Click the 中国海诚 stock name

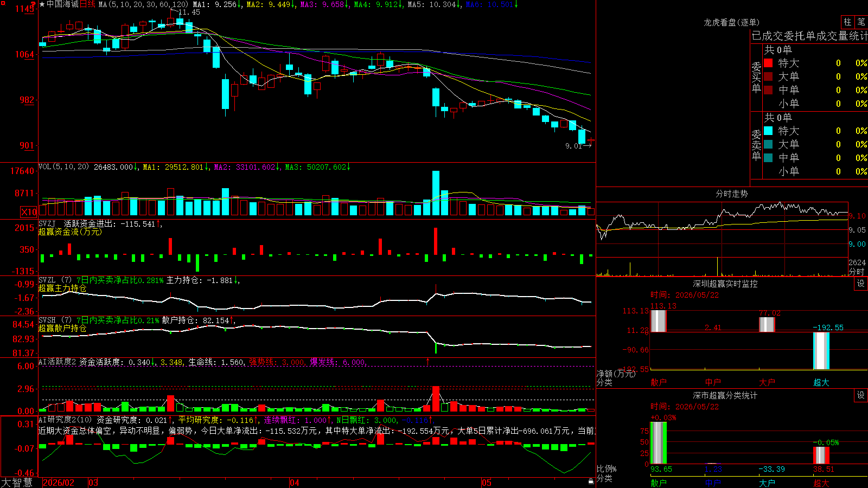coord(62,4)
